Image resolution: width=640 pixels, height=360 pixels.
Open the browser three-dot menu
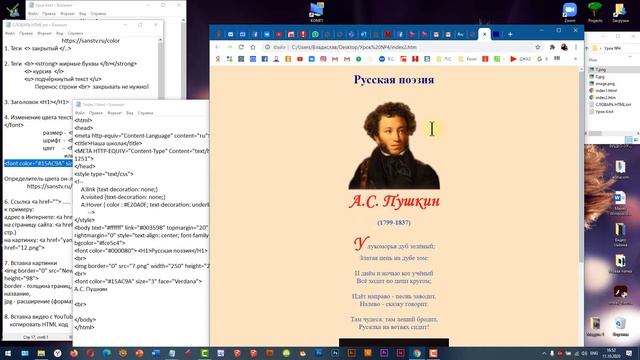click(x=576, y=47)
